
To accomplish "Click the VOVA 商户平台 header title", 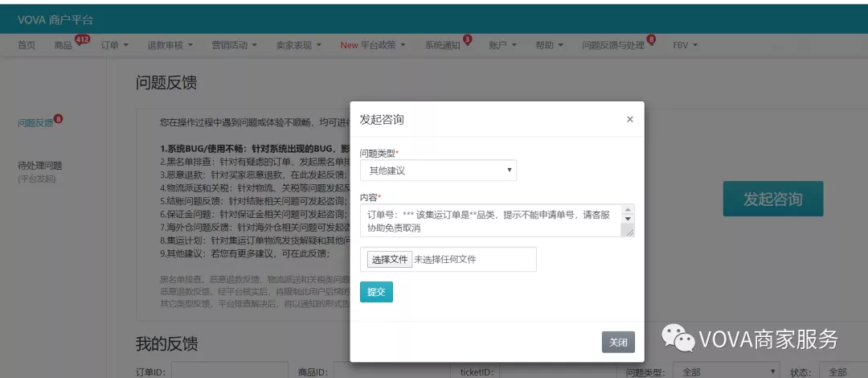I will pos(55,20).
